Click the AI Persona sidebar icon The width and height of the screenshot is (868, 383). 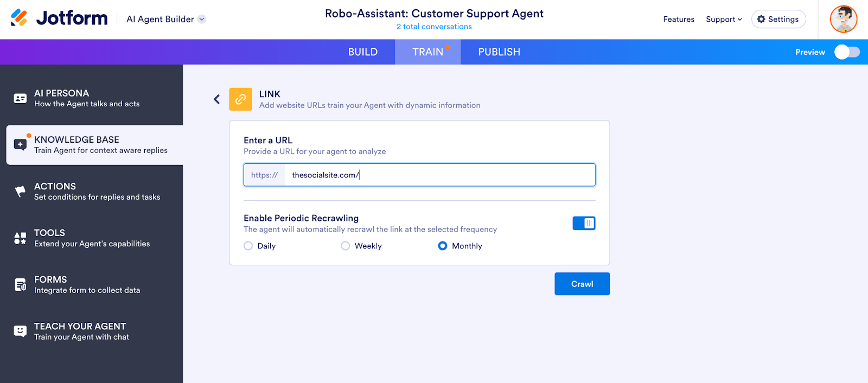click(20, 98)
